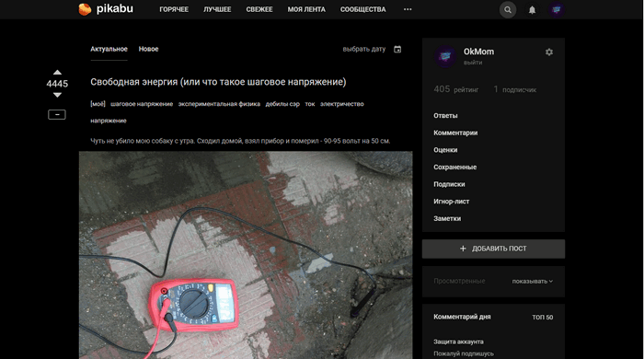
Task: Open user avatar in top bar
Action: pos(556,10)
